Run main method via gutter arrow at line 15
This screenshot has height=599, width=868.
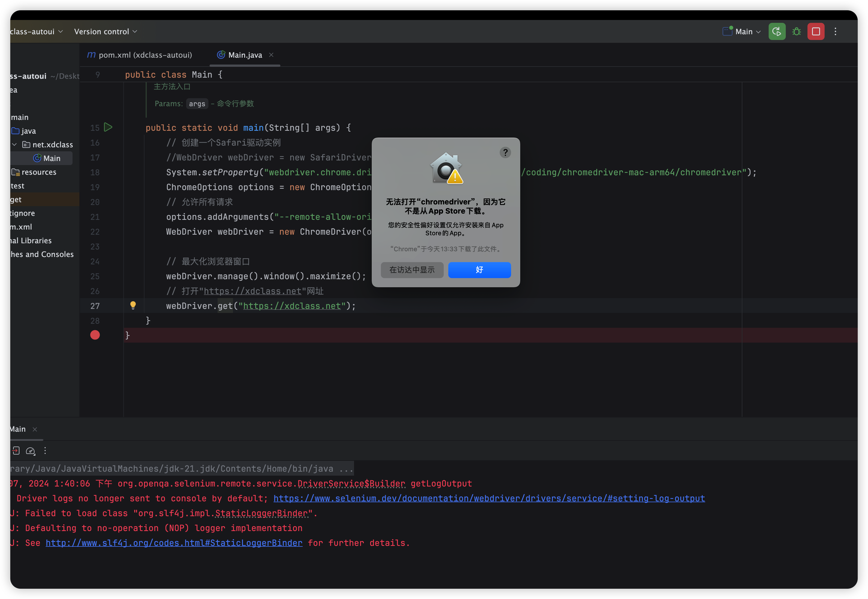click(108, 127)
